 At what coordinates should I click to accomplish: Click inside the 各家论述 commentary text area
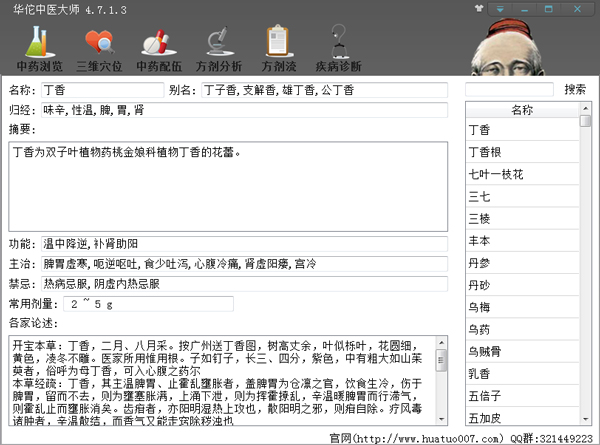(223, 381)
